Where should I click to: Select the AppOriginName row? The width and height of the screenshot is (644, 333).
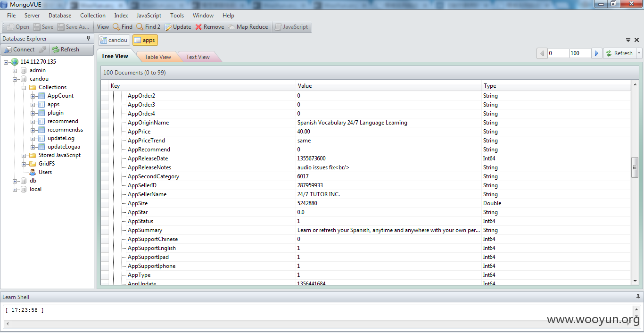[x=366, y=123]
